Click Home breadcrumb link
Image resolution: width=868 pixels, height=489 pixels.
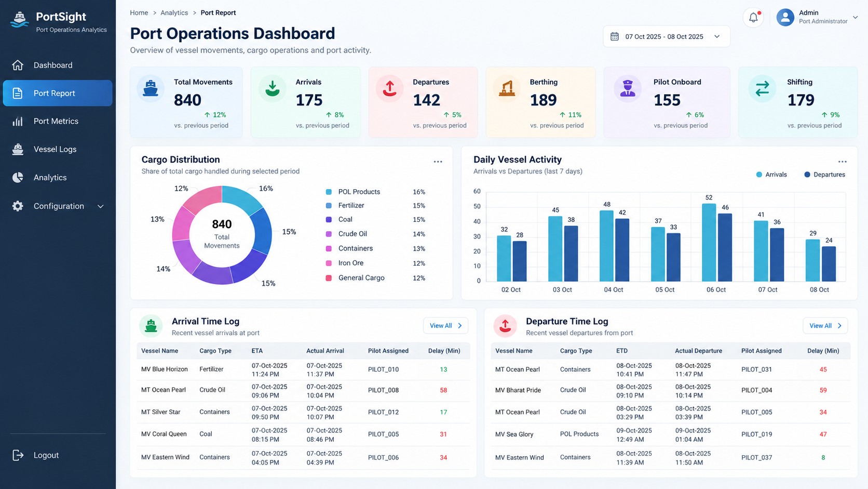tap(139, 12)
